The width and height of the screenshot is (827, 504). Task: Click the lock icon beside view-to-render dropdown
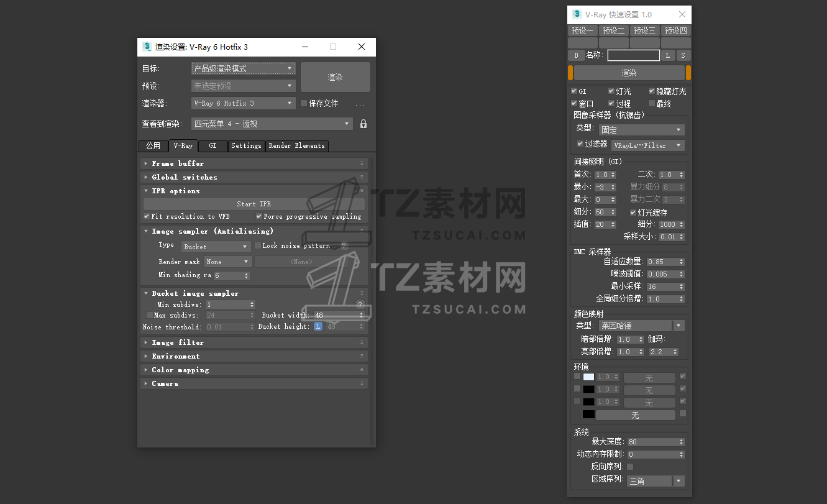tap(363, 124)
